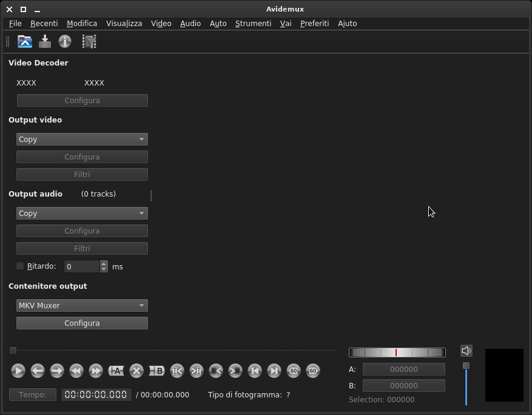Seek to previous black frame

click(x=216, y=371)
